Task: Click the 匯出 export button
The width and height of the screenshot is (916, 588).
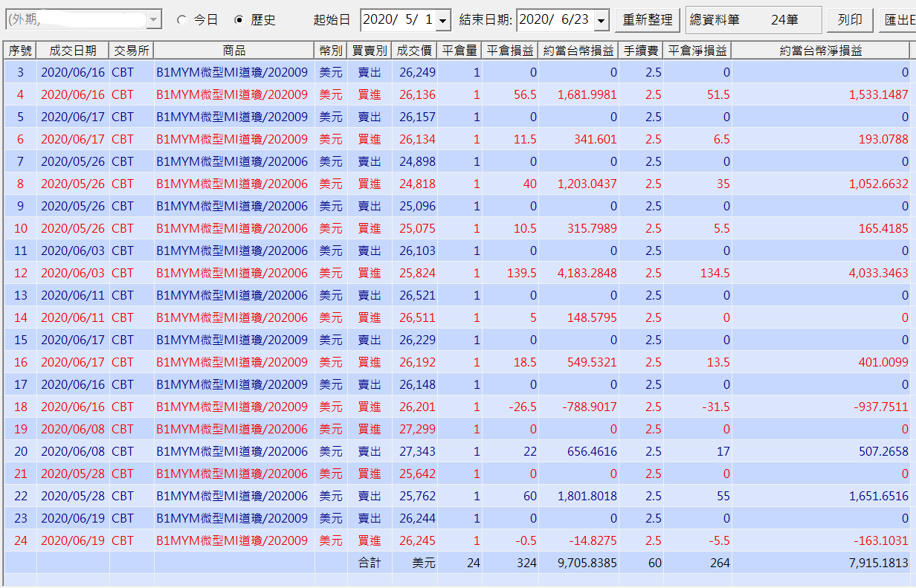Action: pos(897,20)
